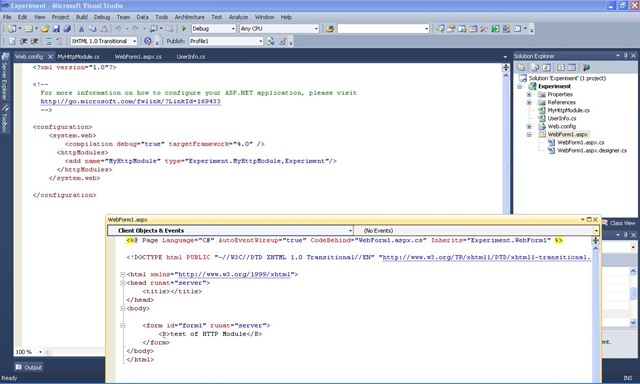Expand the Properties node in Solution Explorer
Viewport: 640px width, 384px height.
tap(529, 94)
